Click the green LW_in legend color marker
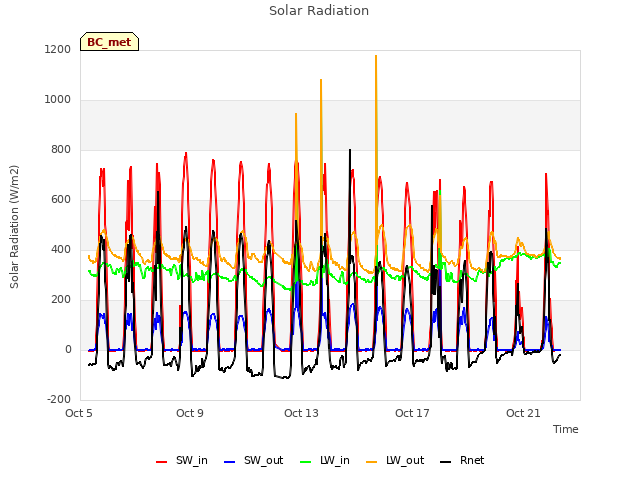640x480 pixels. [x=305, y=462]
